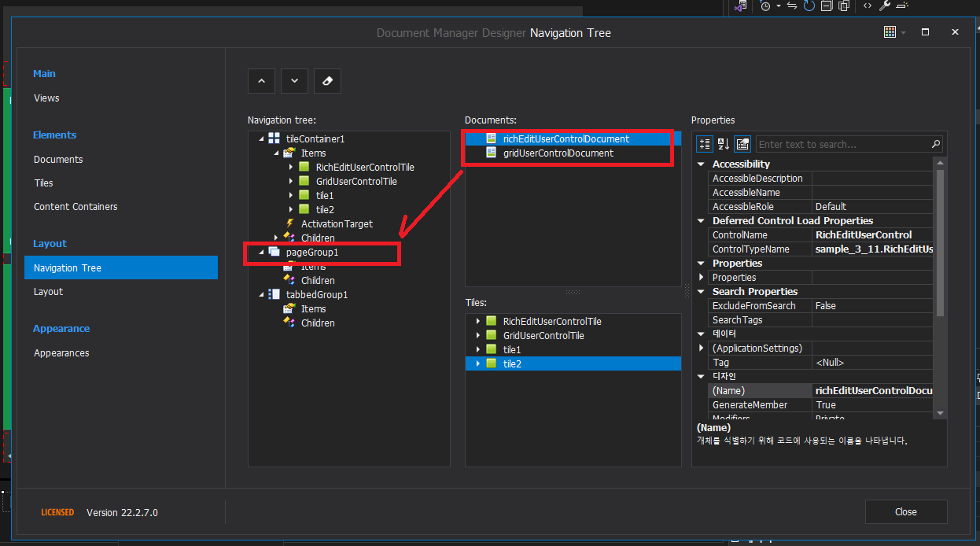
Task: Select Navigation Tree in sidebar
Action: (x=121, y=267)
